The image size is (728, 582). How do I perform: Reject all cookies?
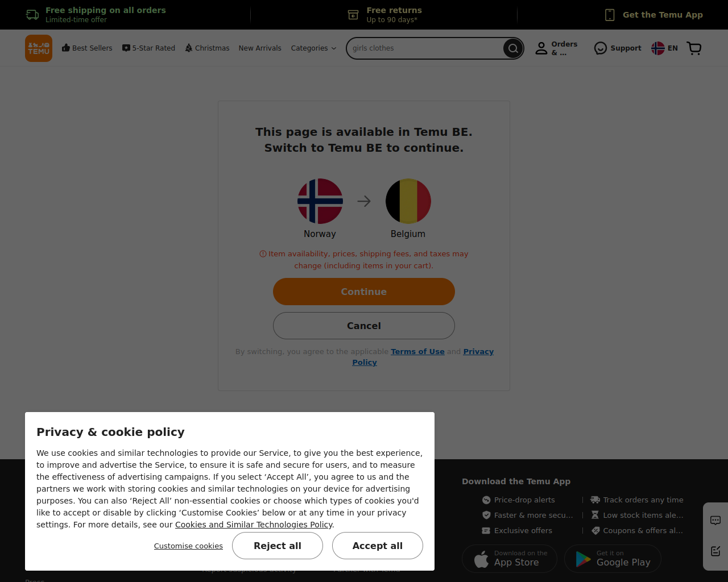(x=278, y=546)
